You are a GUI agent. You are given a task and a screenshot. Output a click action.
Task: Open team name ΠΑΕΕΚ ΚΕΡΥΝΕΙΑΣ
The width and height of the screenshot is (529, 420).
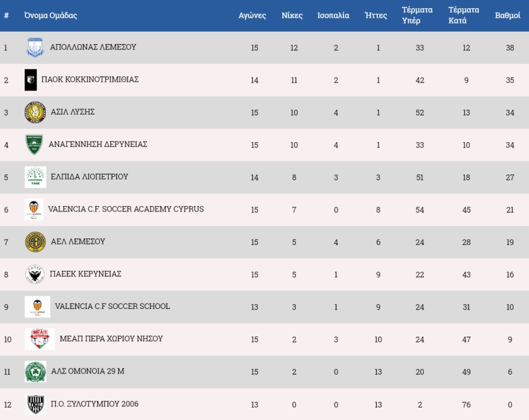[85, 274]
